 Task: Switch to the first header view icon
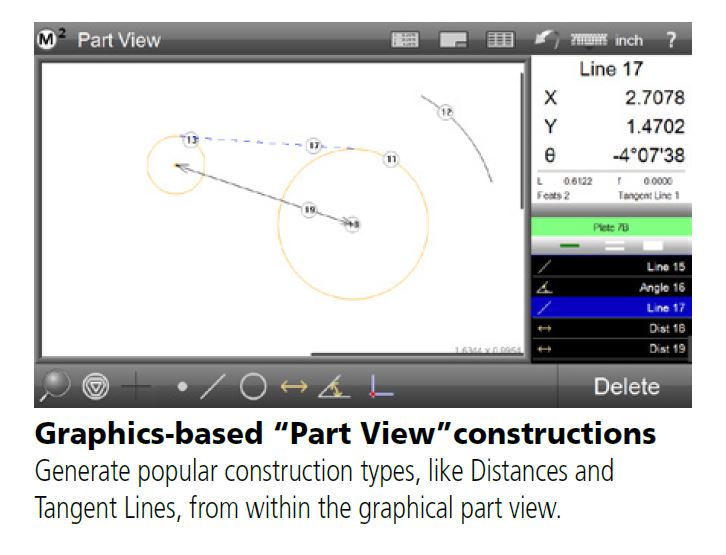pyautogui.click(x=406, y=40)
